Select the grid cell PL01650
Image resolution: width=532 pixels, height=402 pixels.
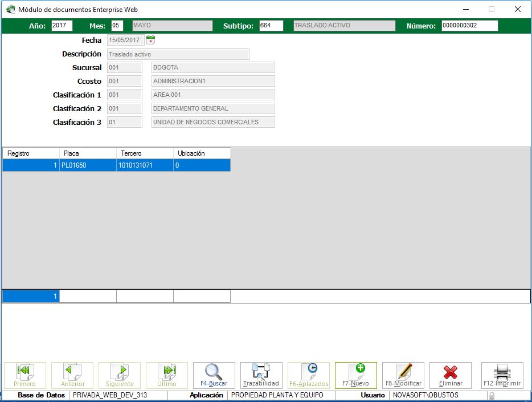click(88, 165)
